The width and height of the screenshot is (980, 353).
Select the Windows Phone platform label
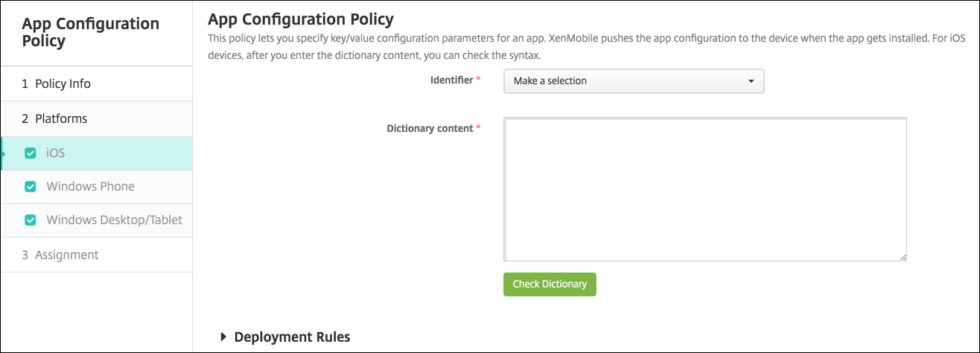tap(90, 186)
